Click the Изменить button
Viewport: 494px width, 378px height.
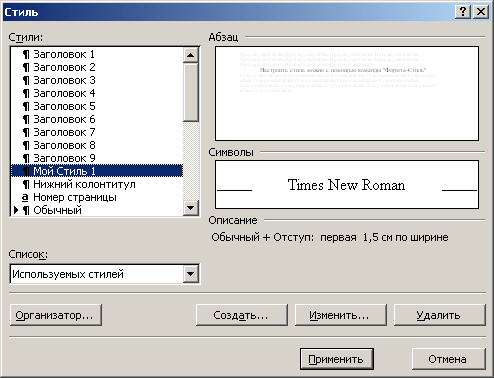[340, 315]
